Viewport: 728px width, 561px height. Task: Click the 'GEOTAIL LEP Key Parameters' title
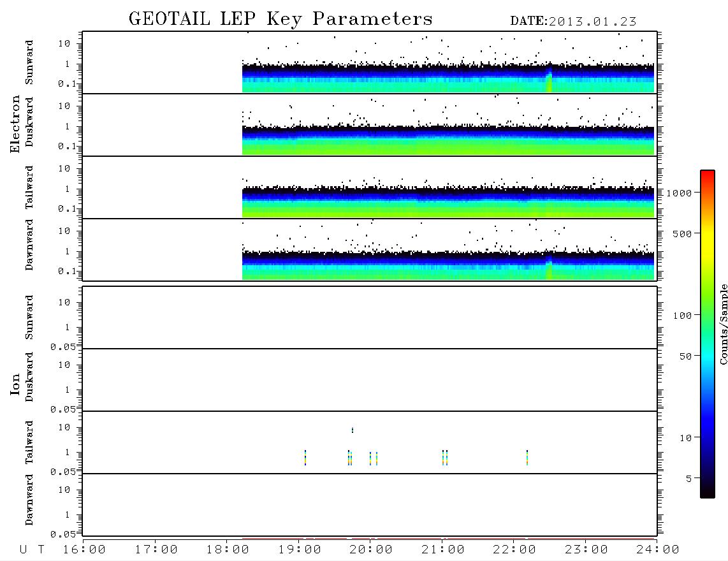coord(280,19)
